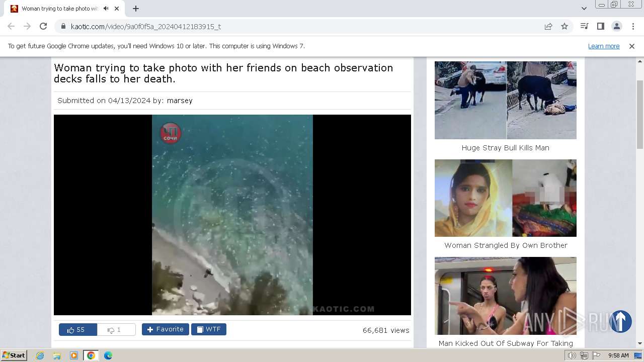Go forward to the next page
644x362 pixels.
click(27, 26)
